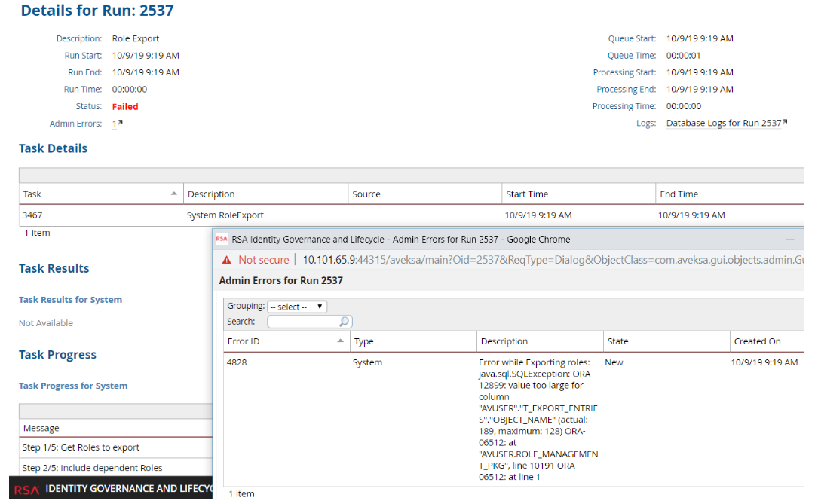Click the Task Progress for System link

click(x=73, y=385)
